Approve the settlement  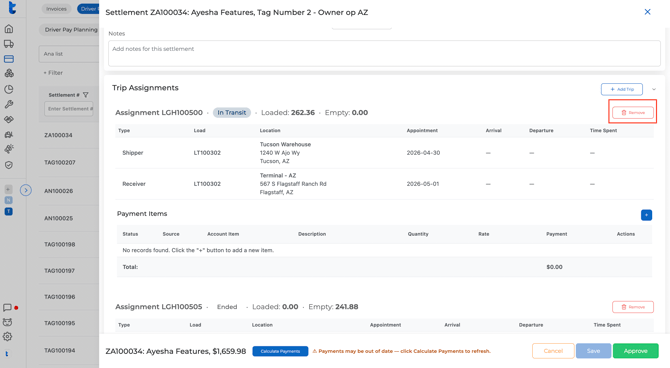635,351
